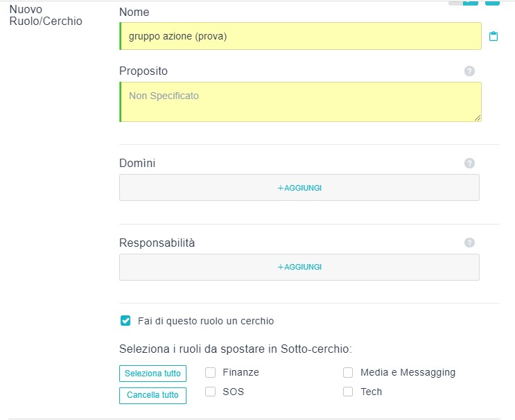515x420 pixels.
Task: Click the 'Nome' field label
Action: 134,12
